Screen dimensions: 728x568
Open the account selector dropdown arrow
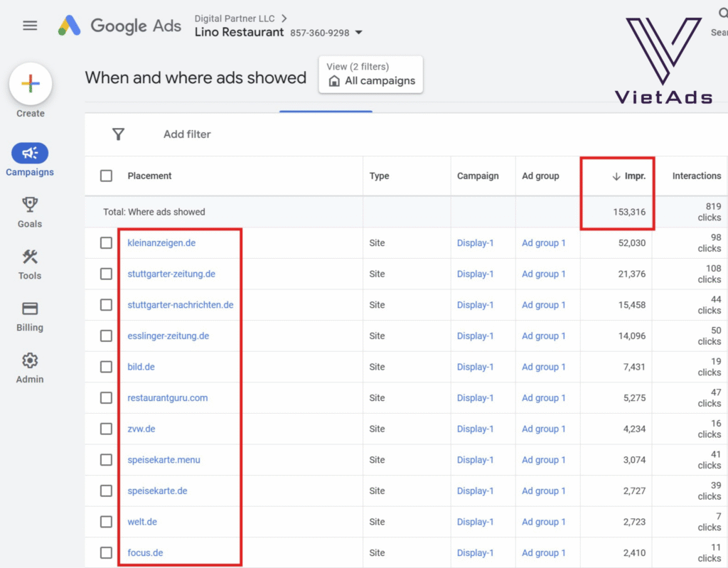pos(358,33)
